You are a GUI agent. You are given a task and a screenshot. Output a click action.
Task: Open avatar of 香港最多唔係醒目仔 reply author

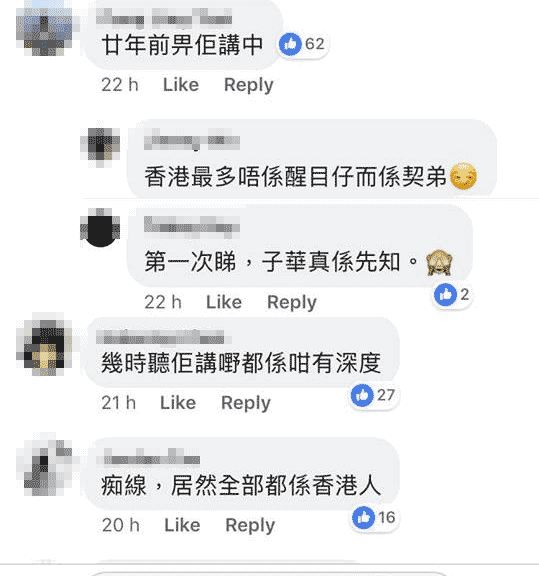(x=100, y=147)
